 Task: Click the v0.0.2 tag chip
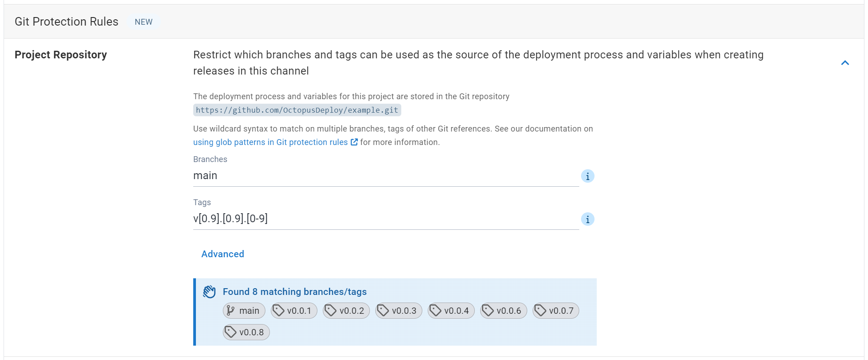point(346,311)
